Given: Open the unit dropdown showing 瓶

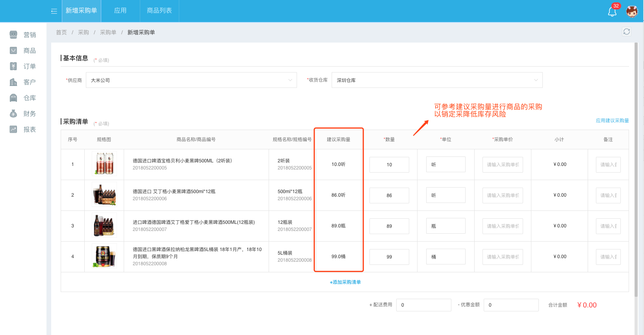Looking at the screenshot, I should click(x=445, y=226).
